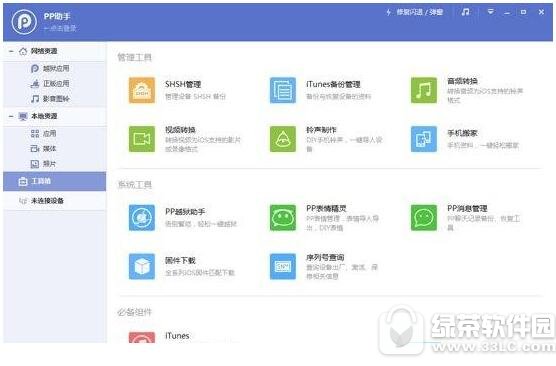Select the 正版应用 label text
The height and width of the screenshot is (366, 556).
click(56, 84)
